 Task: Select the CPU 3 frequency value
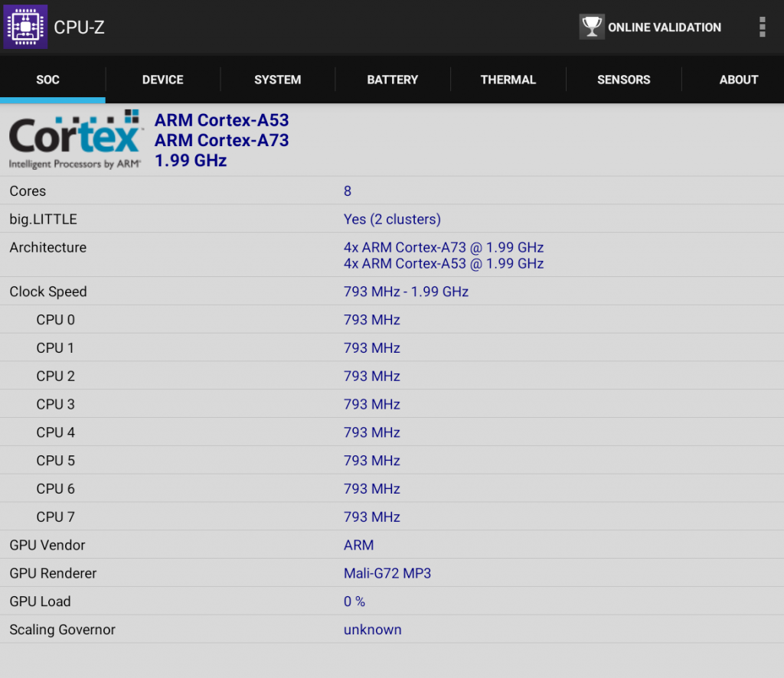(x=371, y=404)
